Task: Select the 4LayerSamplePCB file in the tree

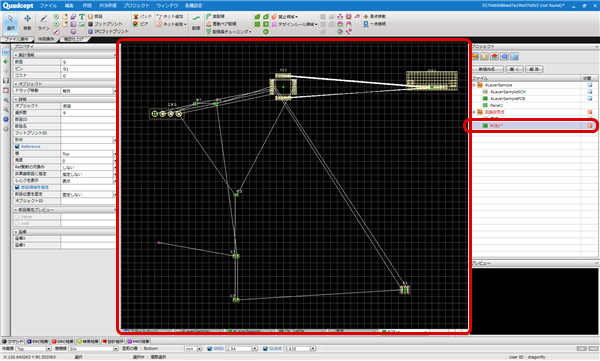Action: 507,98
